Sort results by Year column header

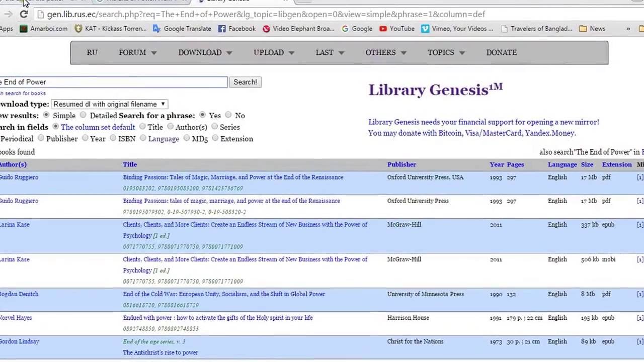[x=497, y=164]
